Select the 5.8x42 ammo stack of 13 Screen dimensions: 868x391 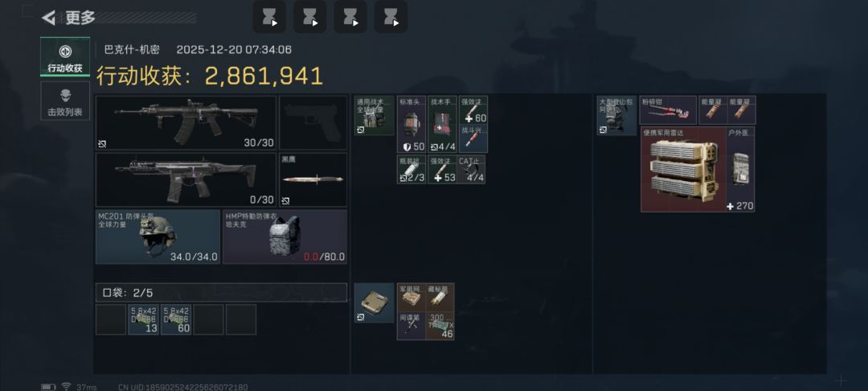coord(143,319)
